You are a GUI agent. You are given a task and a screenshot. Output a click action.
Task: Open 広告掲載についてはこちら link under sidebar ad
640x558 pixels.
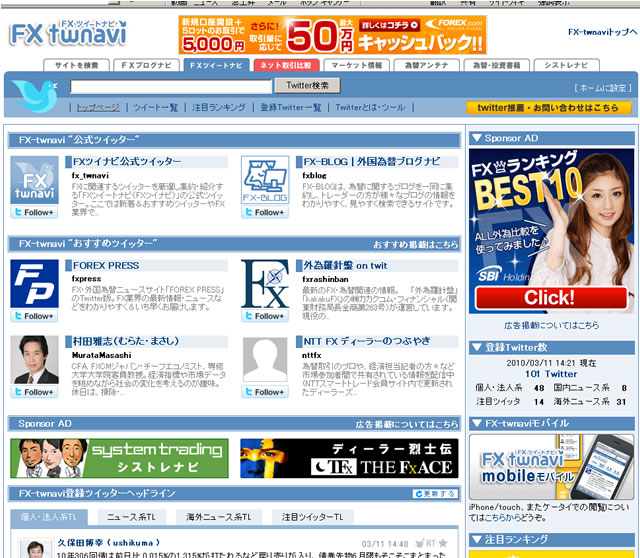[551, 325]
